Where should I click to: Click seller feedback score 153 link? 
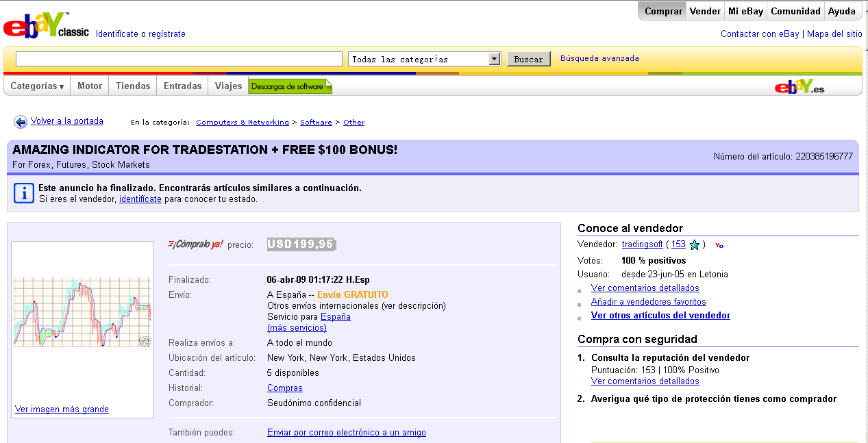point(678,244)
